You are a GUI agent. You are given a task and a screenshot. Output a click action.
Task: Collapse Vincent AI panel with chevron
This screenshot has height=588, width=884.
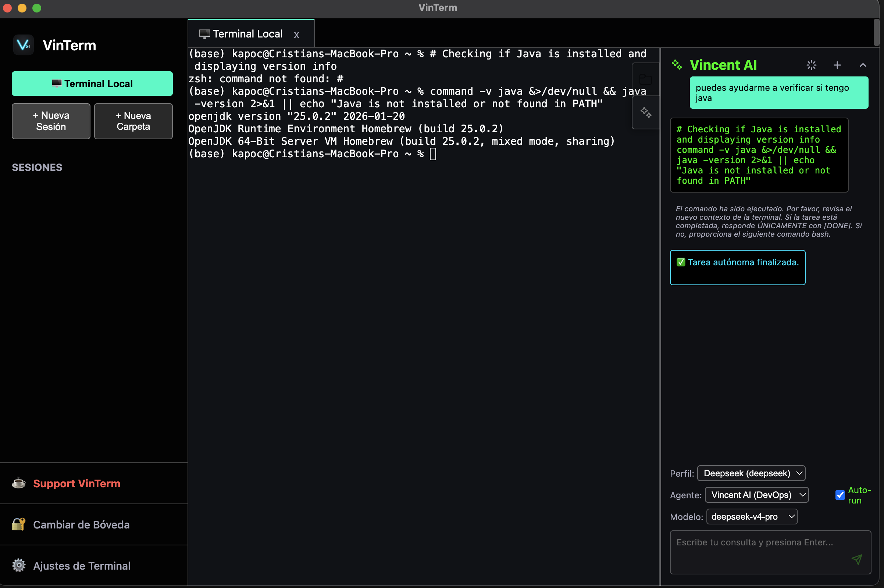(863, 65)
